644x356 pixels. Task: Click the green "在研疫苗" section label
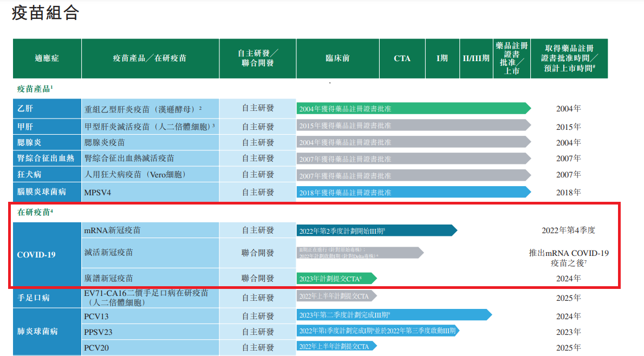[x=35, y=212]
